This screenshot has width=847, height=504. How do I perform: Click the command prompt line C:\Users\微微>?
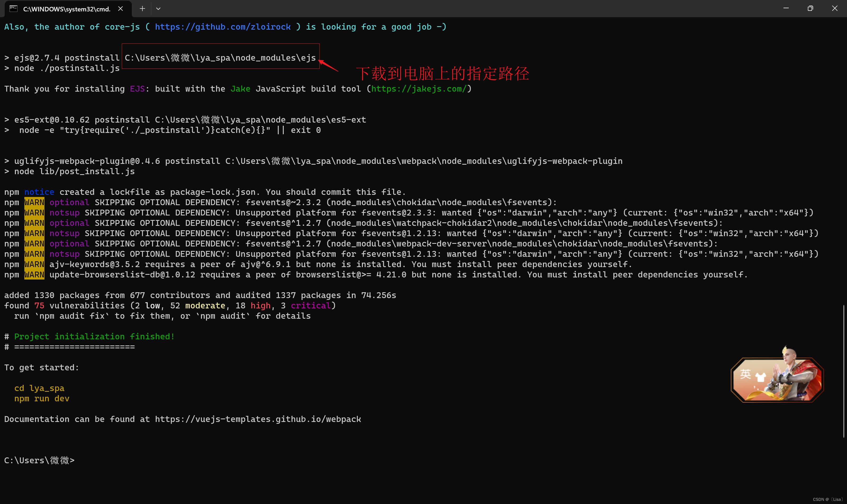[39, 460]
